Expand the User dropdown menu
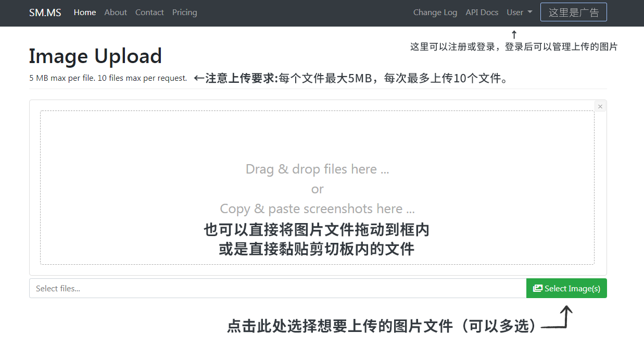The width and height of the screenshot is (644, 345). click(x=519, y=13)
